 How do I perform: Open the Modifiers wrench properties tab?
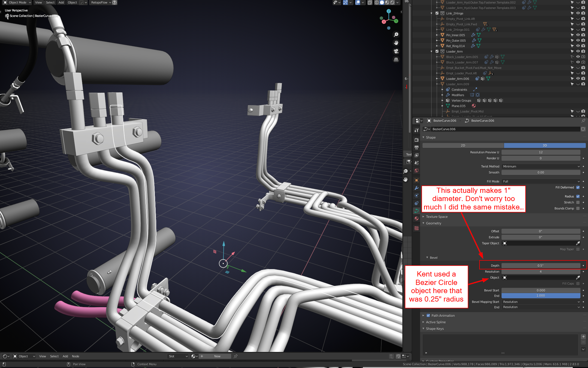click(x=417, y=188)
